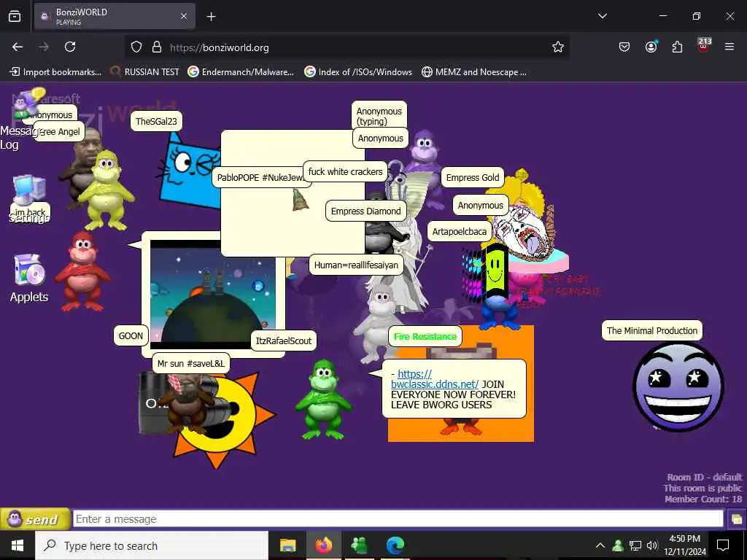Viewport: 747px width, 560px height.
Task: Open File Explorer from taskbar
Action: pos(287,545)
